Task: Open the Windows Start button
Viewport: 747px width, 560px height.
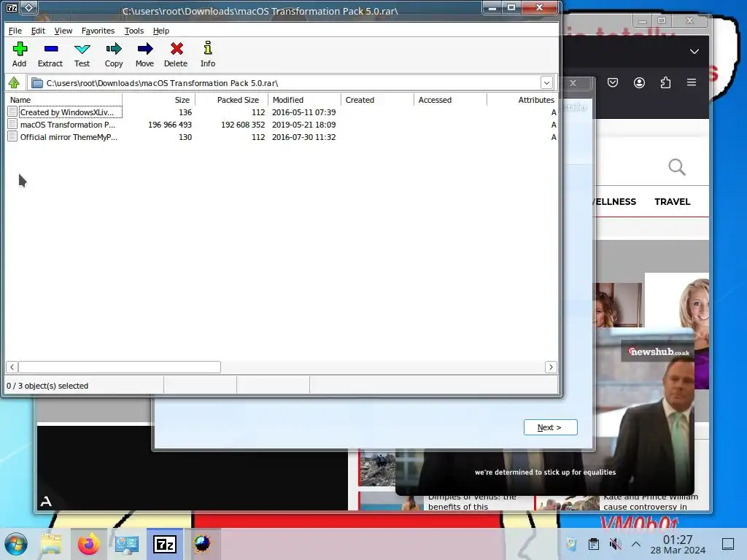Action: tap(16, 544)
